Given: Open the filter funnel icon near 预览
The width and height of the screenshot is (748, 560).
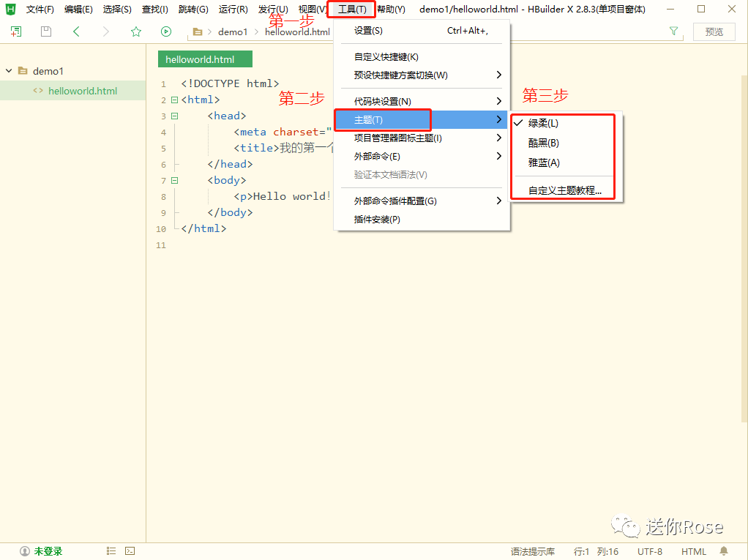Looking at the screenshot, I should pos(673,31).
